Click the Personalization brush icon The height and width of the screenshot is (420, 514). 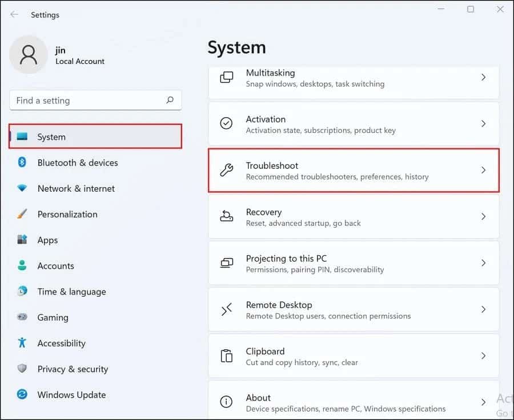(x=21, y=214)
